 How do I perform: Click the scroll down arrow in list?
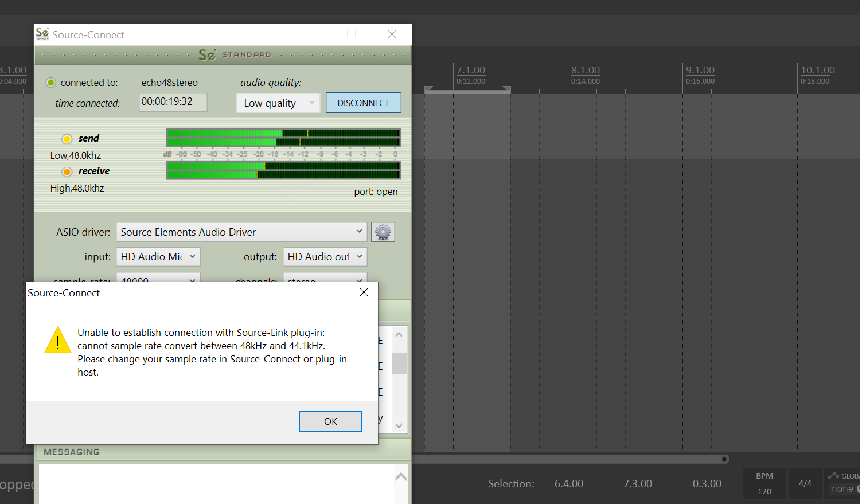(x=399, y=425)
